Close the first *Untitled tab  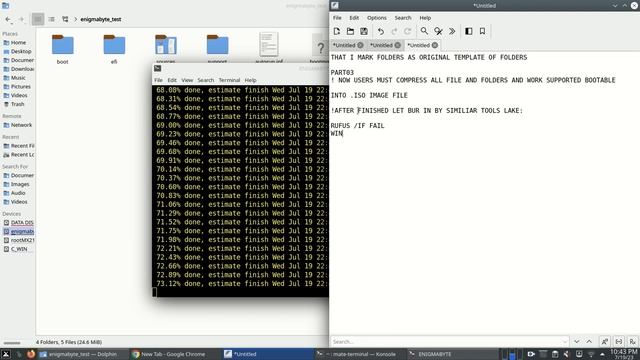(360, 45)
